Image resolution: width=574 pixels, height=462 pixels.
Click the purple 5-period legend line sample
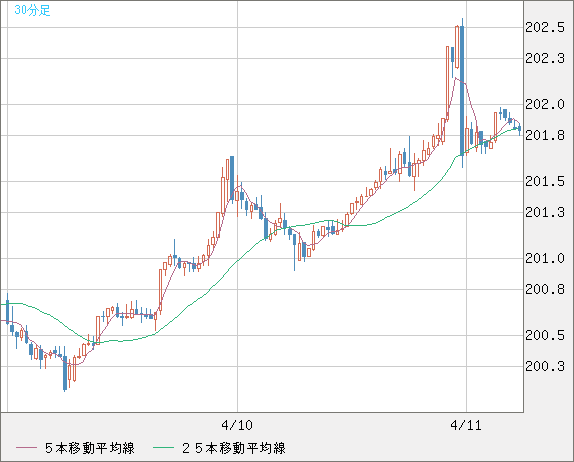pyautogui.click(x=27, y=448)
